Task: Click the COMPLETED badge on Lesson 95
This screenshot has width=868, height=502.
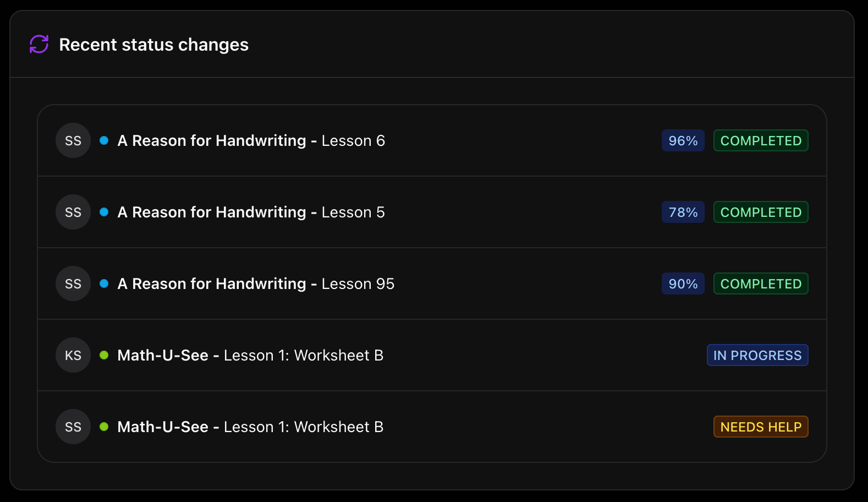Action: pos(761,283)
